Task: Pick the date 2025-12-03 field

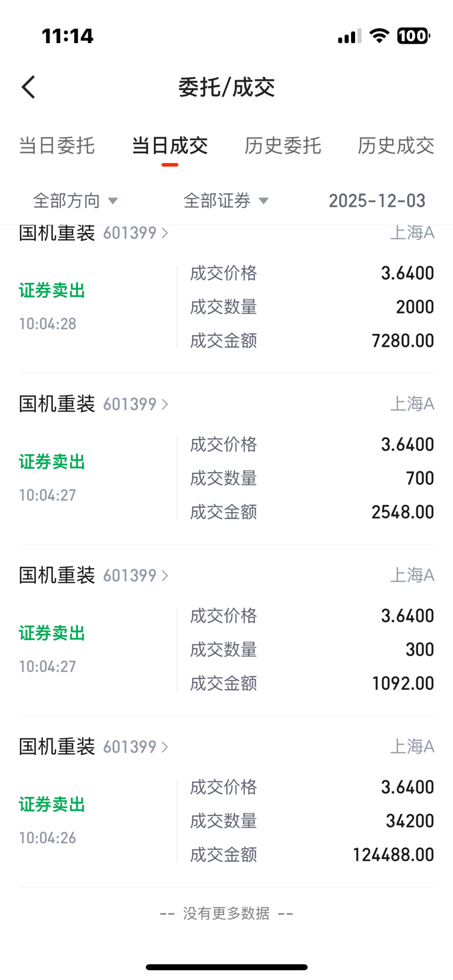Action: [377, 201]
